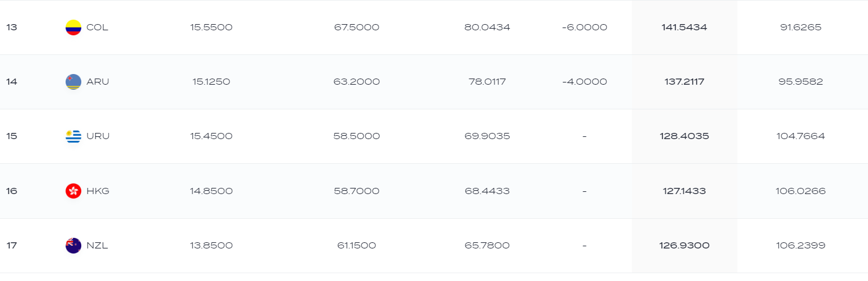Click New Zealand's total 126.9300
This screenshot has width=868, height=281.
[x=684, y=246]
